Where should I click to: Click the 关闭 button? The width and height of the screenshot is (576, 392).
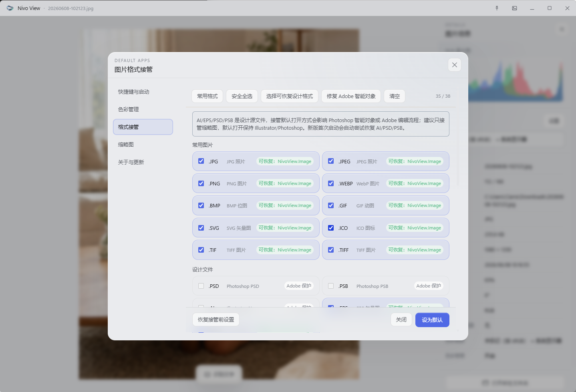[401, 320]
